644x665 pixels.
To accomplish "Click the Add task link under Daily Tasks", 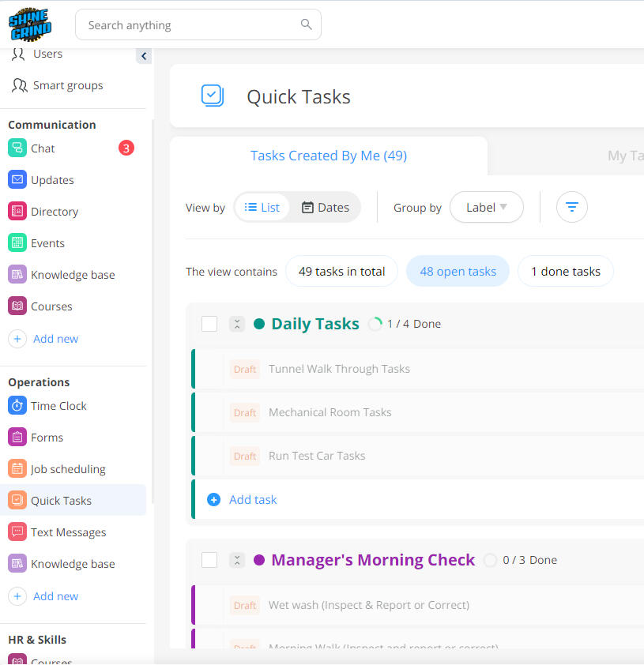I will [x=253, y=499].
